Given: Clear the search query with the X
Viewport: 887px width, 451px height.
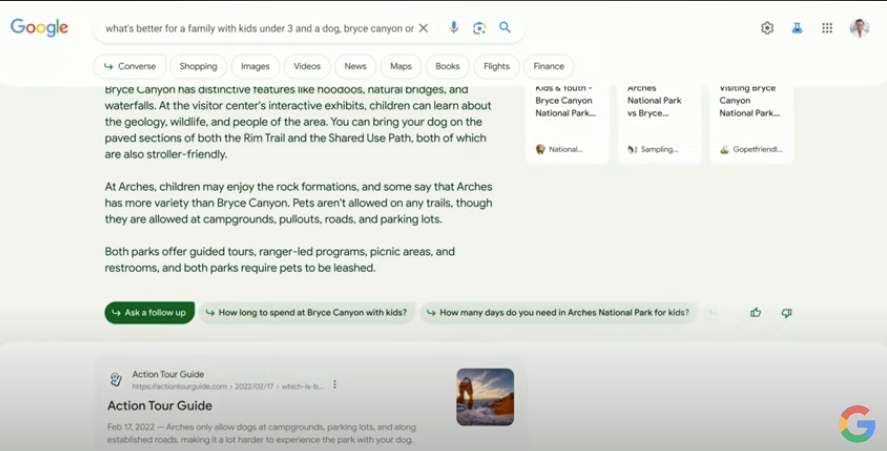Looking at the screenshot, I should (423, 28).
